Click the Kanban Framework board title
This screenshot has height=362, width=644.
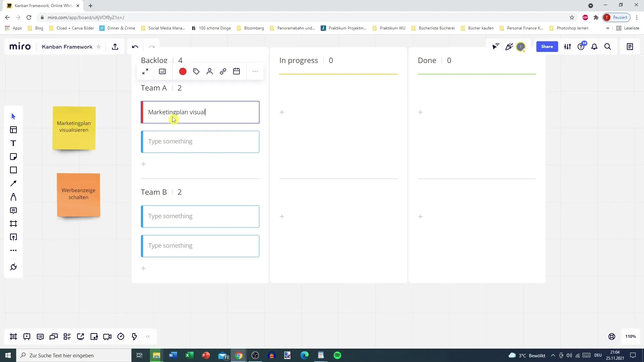(x=67, y=46)
